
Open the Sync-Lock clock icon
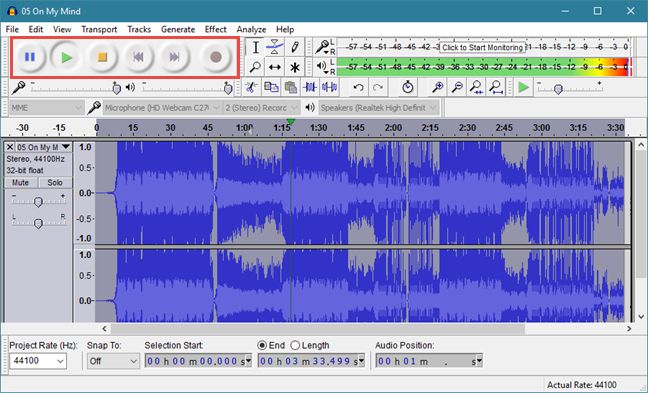coord(407,87)
